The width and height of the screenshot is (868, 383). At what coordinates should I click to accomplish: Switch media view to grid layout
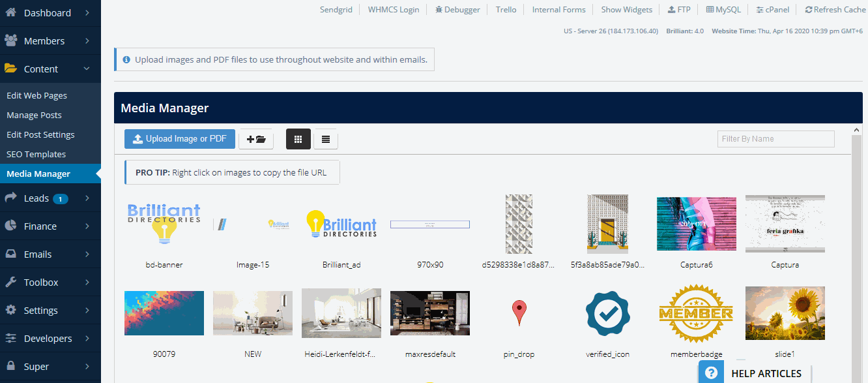298,139
